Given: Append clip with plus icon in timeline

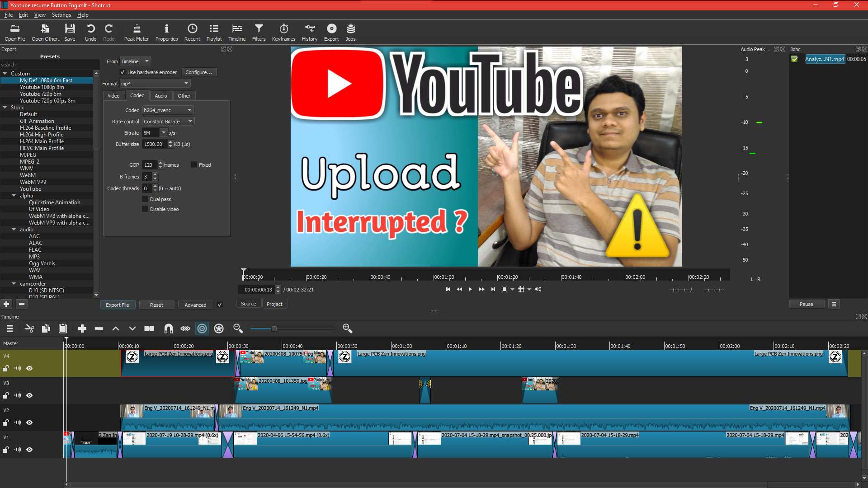Looking at the screenshot, I should (82, 328).
